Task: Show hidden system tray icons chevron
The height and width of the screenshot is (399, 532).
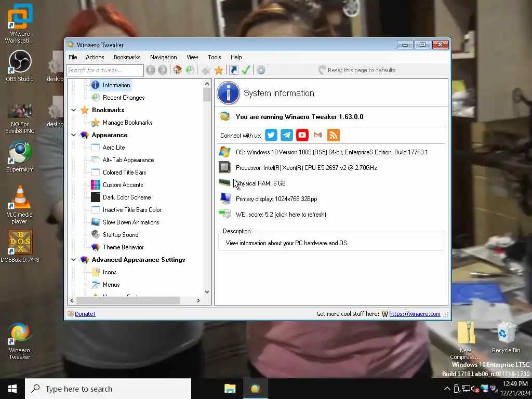Action: tap(447, 389)
